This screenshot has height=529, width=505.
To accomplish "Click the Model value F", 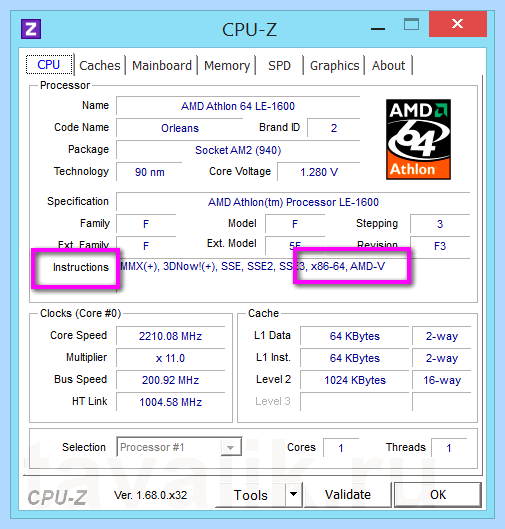I will 295,224.
